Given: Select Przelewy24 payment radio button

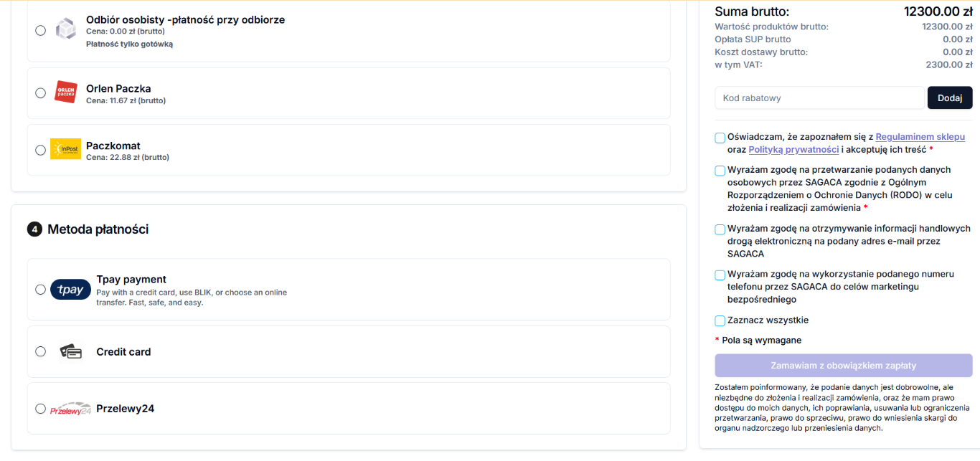Looking at the screenshot, I should click(40, 409).
